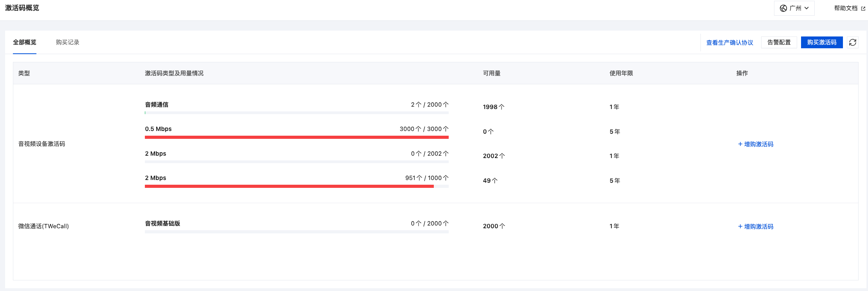Click the refresh icon button
Image resolution: width=868 pixels, height=291 pixels.
click(853, 42)
